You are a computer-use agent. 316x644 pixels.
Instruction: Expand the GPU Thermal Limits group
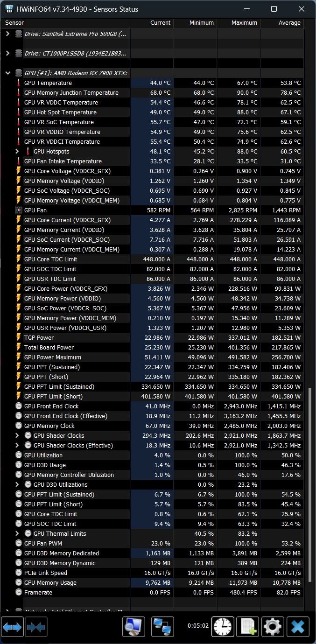(x=17, y=534)
